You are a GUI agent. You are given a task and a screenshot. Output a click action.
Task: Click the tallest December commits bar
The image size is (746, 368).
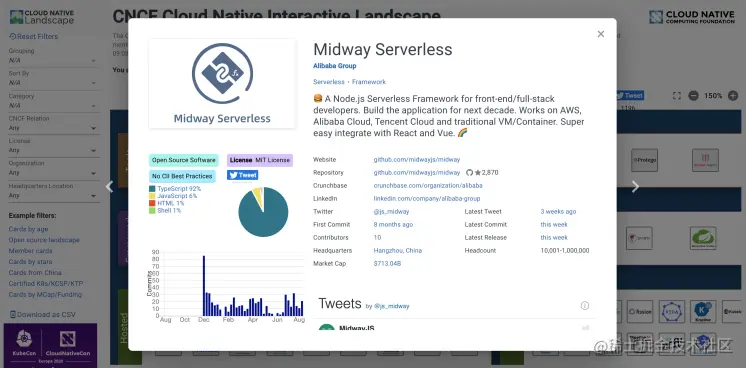tap(204, 286)
